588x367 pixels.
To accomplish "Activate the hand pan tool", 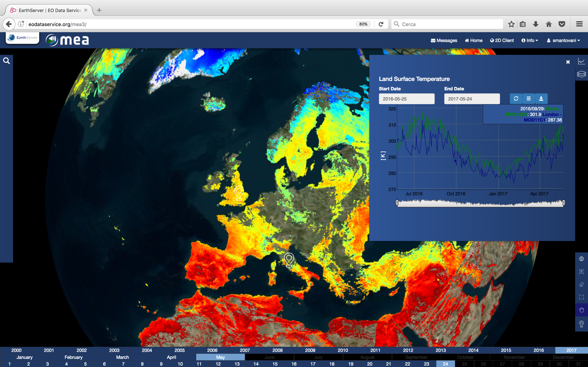I will (581, 310).
